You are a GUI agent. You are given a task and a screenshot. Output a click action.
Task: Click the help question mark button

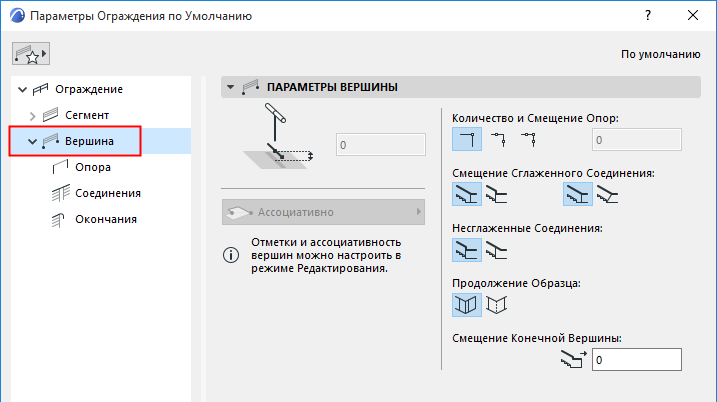pos(649,17)
